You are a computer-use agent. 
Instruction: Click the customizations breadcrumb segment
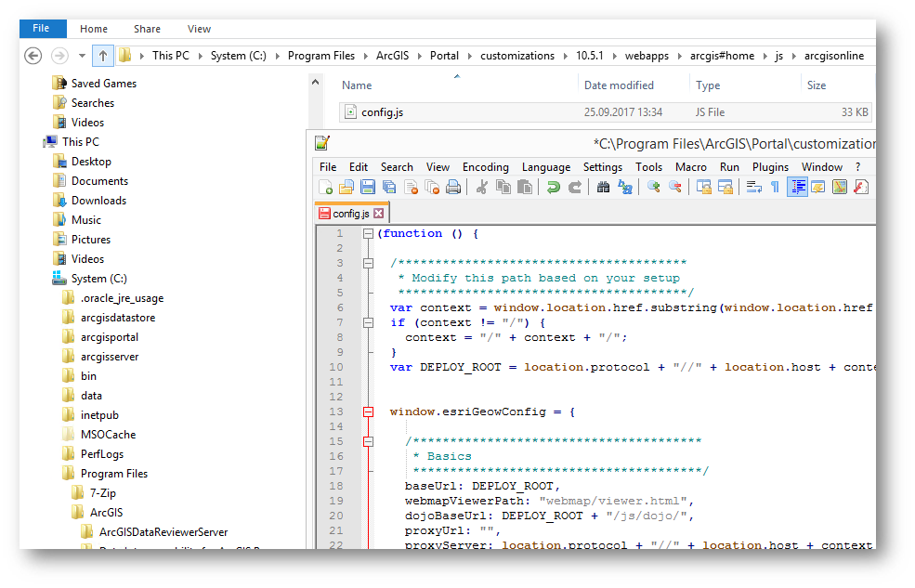pos(517,56)
